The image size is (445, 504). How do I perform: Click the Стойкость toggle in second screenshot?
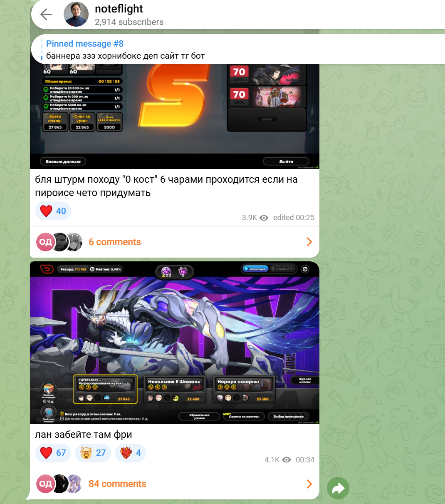[x=282, y=269]
